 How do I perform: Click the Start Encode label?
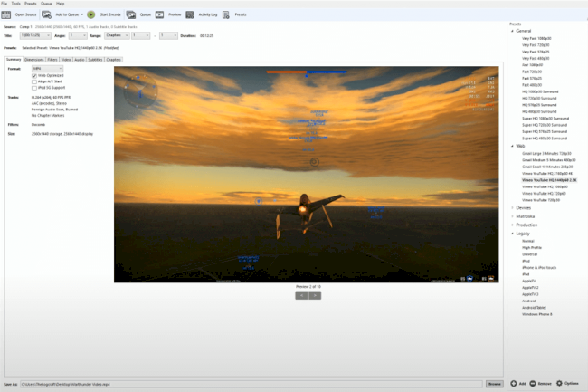point(110,14)
